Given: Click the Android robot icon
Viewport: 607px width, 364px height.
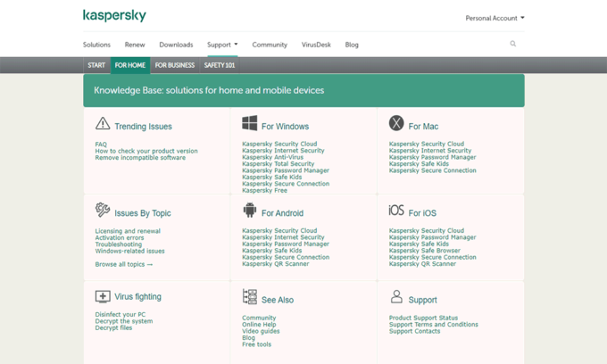Looking at the screenshot, I should pyautogui.click(x=250, y=210).
